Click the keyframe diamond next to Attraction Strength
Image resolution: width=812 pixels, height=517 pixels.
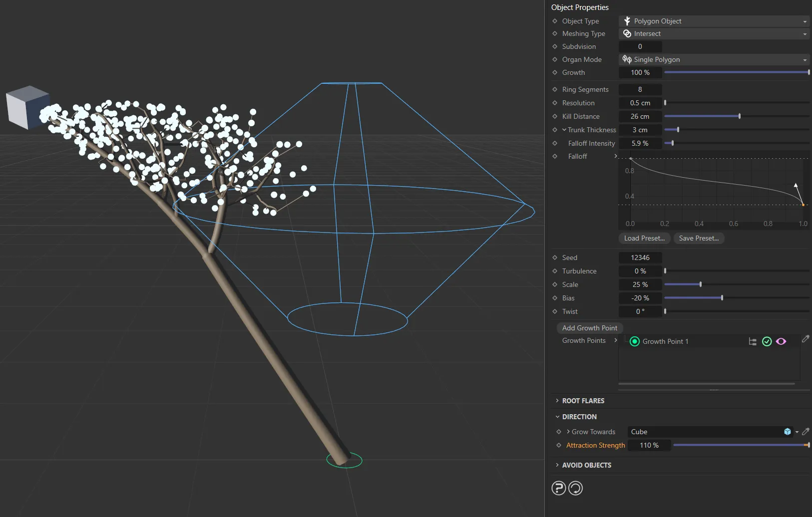[x=559, y=445]
